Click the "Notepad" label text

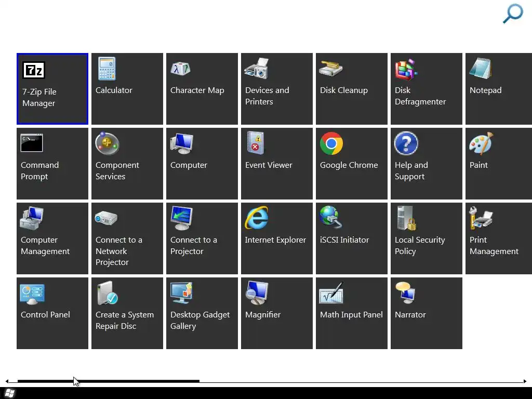click(486, 90)
